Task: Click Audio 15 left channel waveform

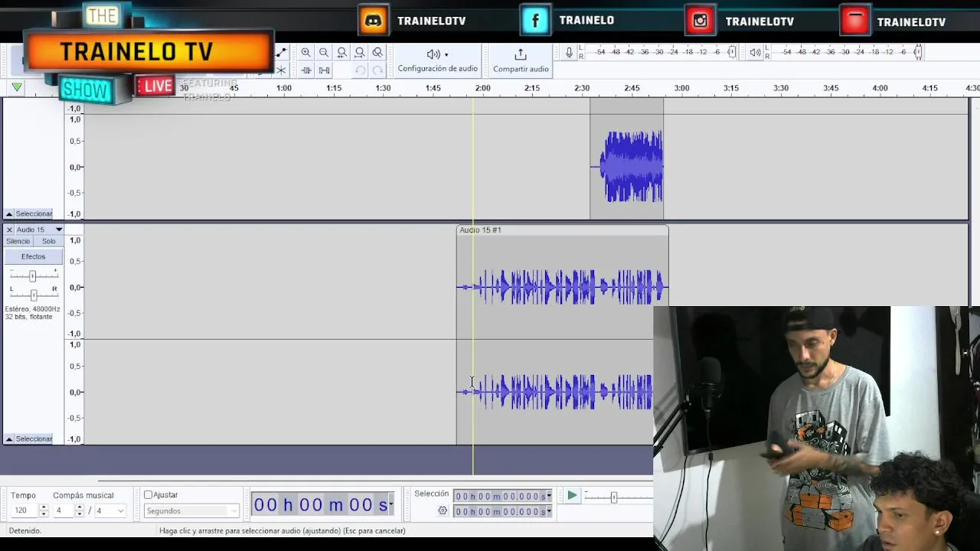Action: point(563,287)
